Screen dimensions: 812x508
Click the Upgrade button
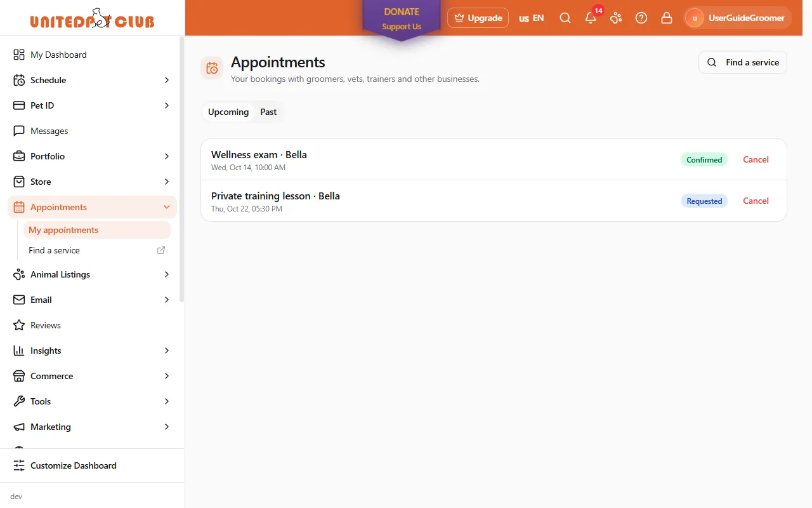[x=478, y=18]
